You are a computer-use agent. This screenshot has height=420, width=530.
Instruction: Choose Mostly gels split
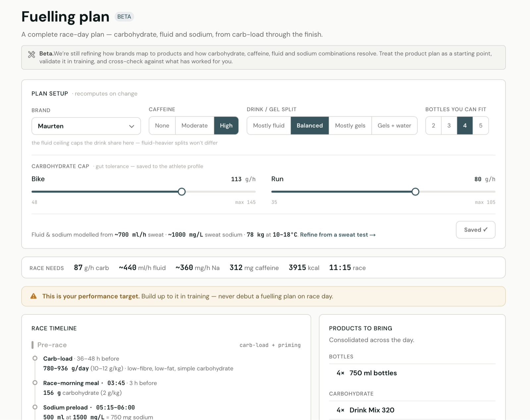click(350, 126)
